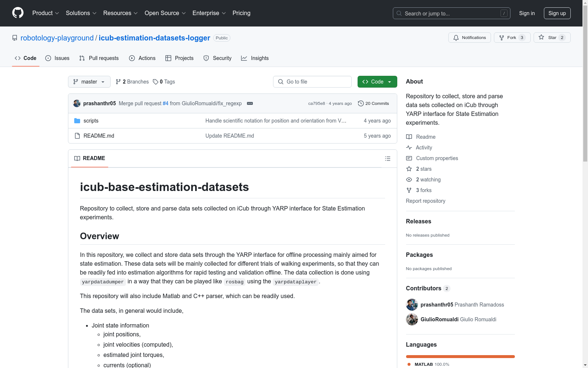Open the README.md file link
588x368 pixels.
(x=99, y=136)
